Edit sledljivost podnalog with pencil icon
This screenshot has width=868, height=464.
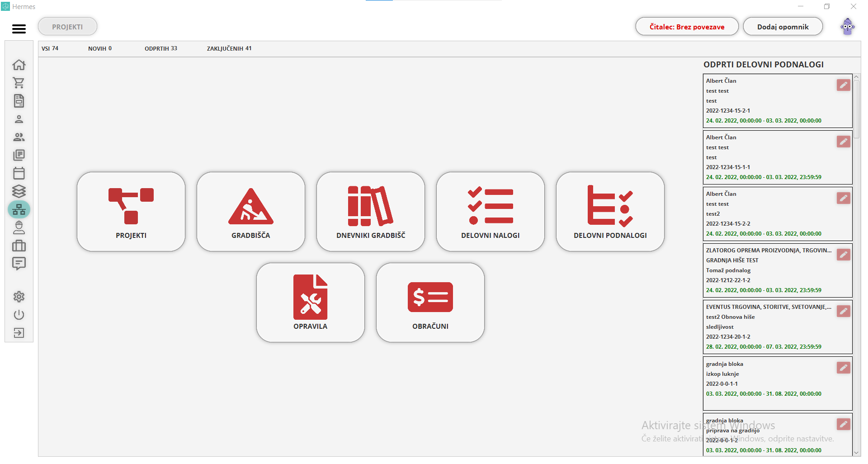[x=843, y=311]
